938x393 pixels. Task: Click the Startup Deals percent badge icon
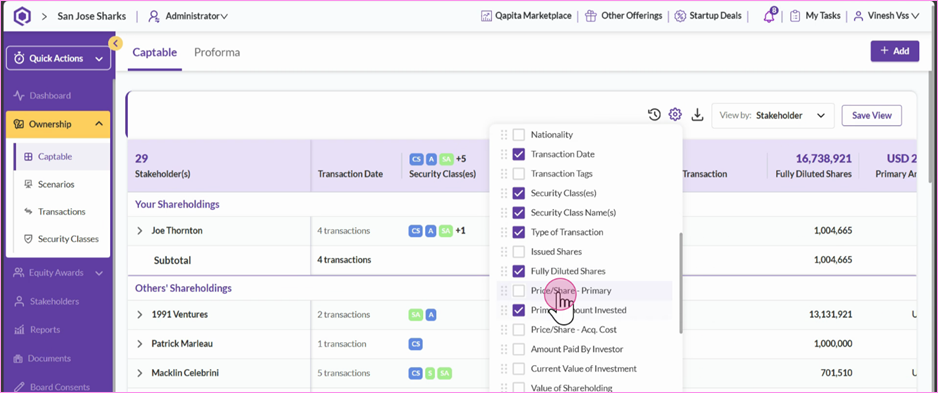pos(680,16)
